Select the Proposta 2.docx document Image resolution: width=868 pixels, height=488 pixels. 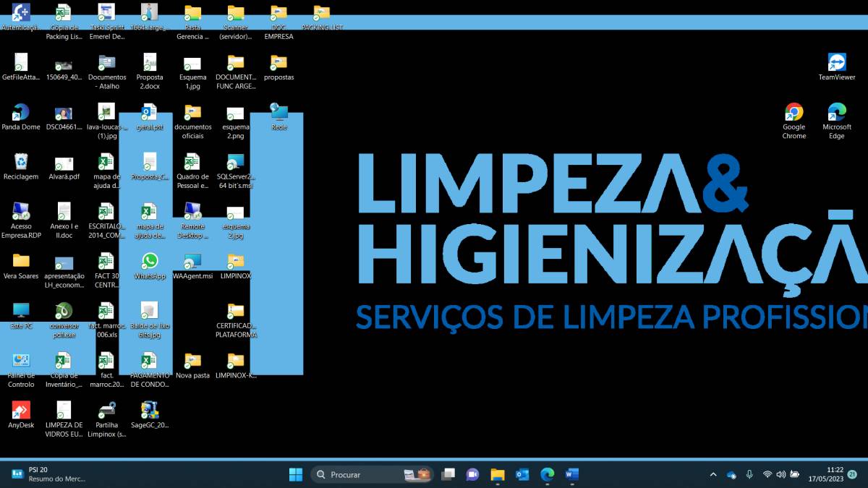pos(150,71)
